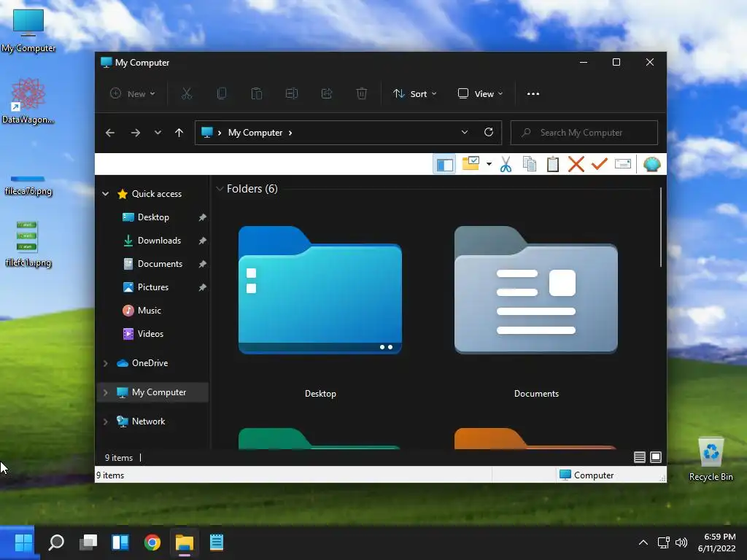Click the clipboard Paste icon in white toolbar
Image resolution: width=747 pixels, height=560 pixels.
pos(553,164)
